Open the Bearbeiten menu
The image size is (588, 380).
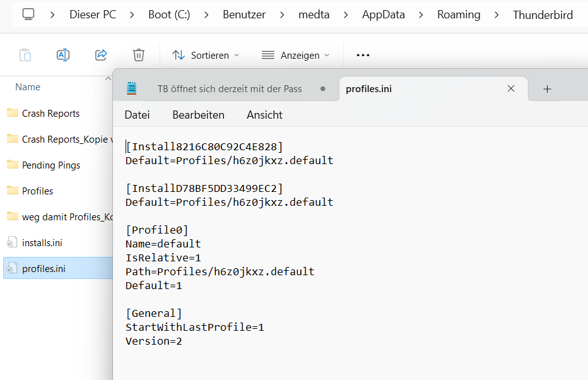[198, 115]
